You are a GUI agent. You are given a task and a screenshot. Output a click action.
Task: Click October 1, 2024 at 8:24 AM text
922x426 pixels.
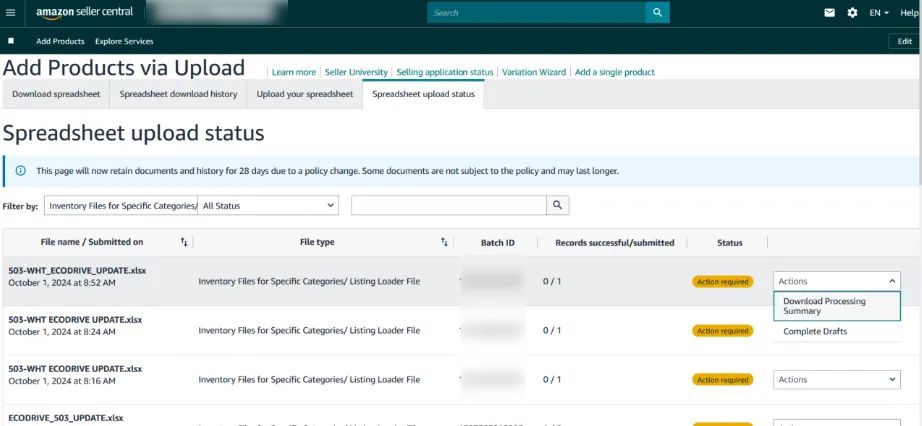62,332
